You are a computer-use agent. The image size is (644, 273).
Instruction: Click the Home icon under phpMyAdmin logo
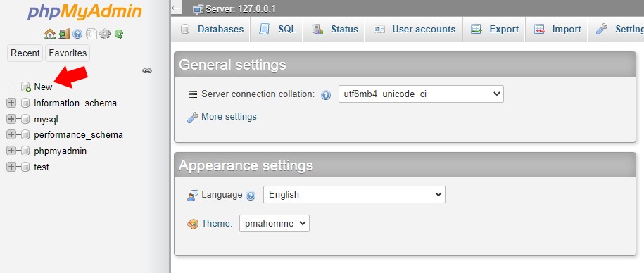tap(50, 34)
